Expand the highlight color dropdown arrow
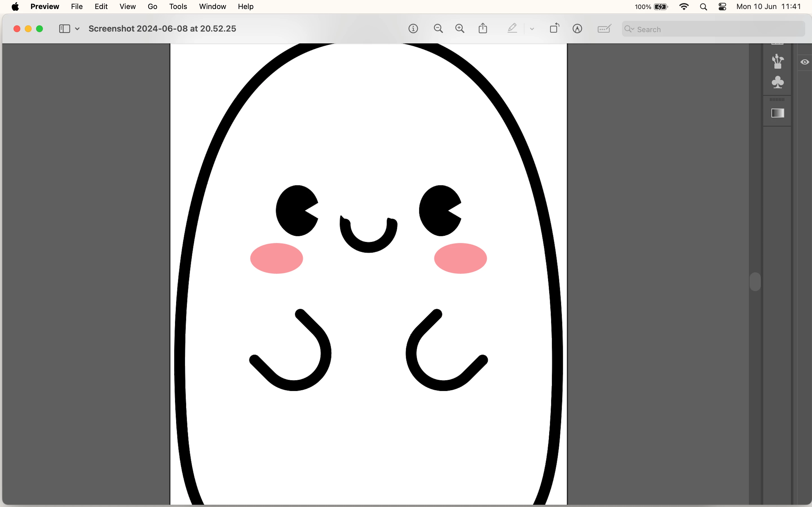Image resolution: width=812 pixels, height=507 pixels. click(532, 29)
